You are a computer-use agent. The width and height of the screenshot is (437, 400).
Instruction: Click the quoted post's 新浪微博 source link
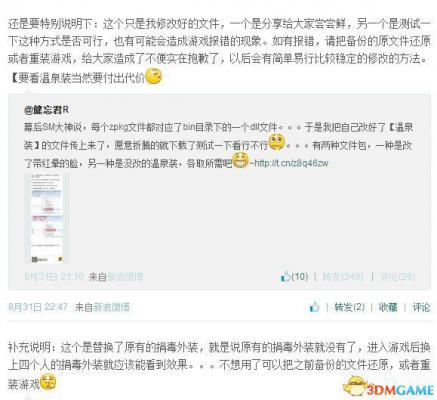coord(125,277)
